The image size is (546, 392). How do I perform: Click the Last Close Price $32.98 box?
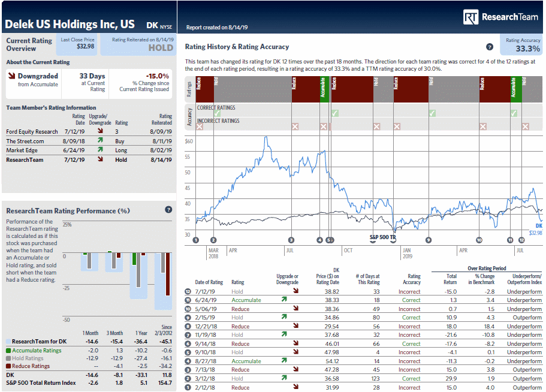77,44
